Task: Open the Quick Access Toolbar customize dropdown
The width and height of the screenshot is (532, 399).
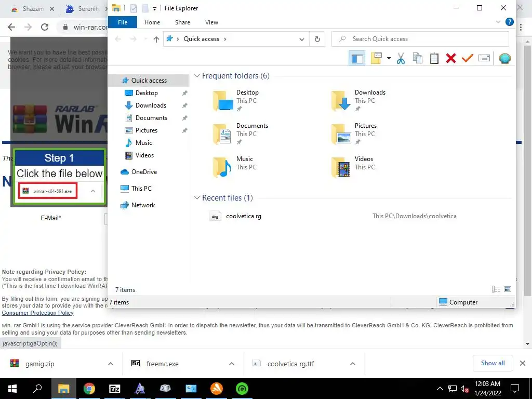Action: click(x=154, y=8)
